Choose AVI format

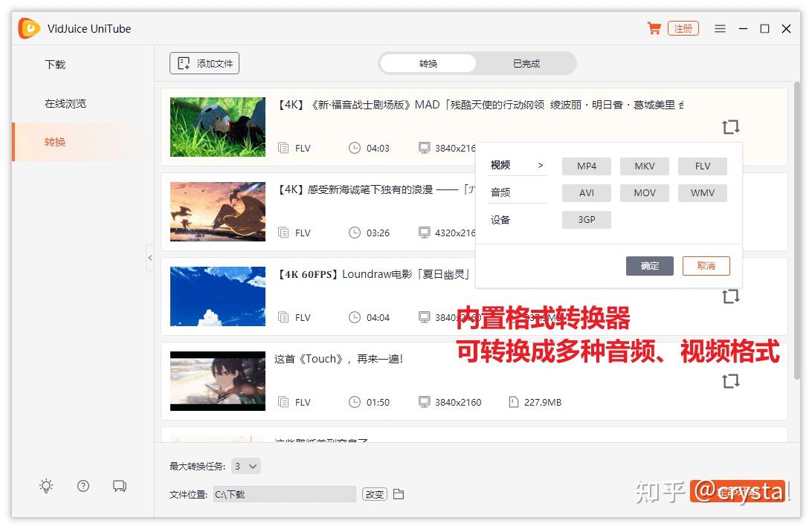[586, 193]
